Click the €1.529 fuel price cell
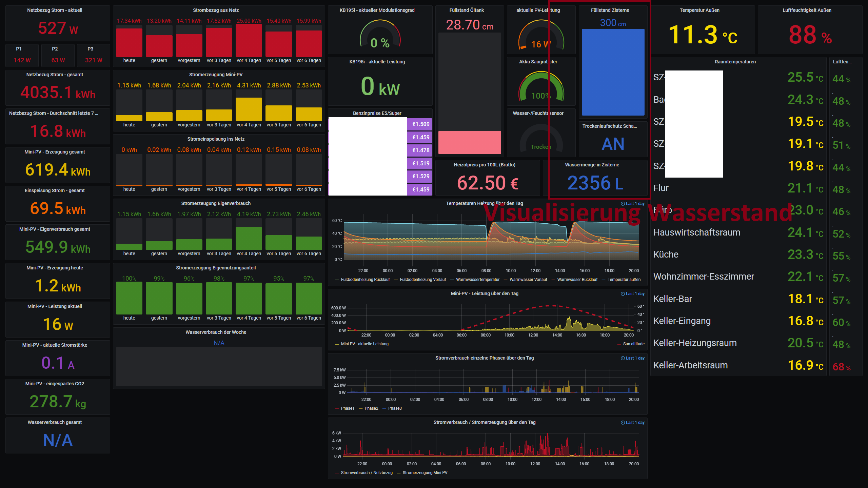This screenshot has width=868, height=488. coord(420,177)
